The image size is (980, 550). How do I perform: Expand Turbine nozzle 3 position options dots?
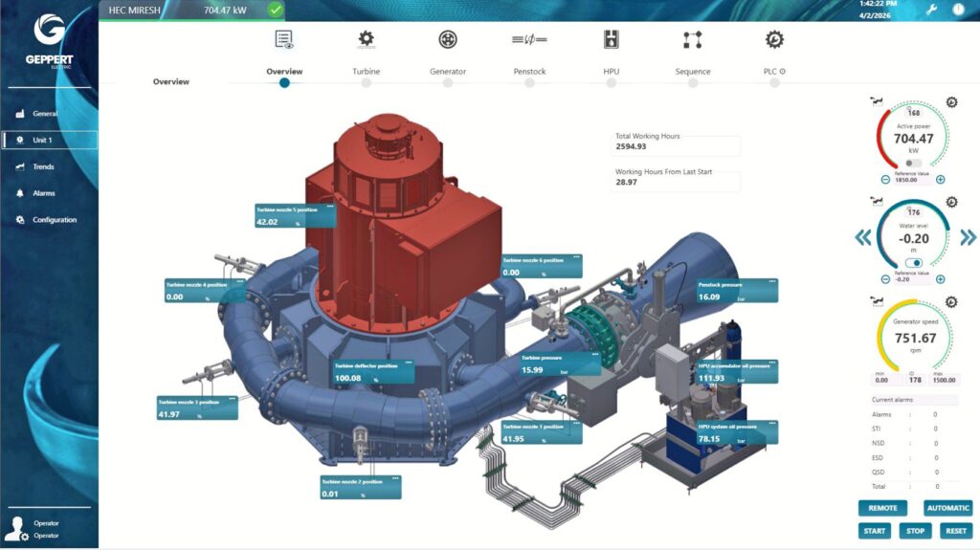click(232, 400)
